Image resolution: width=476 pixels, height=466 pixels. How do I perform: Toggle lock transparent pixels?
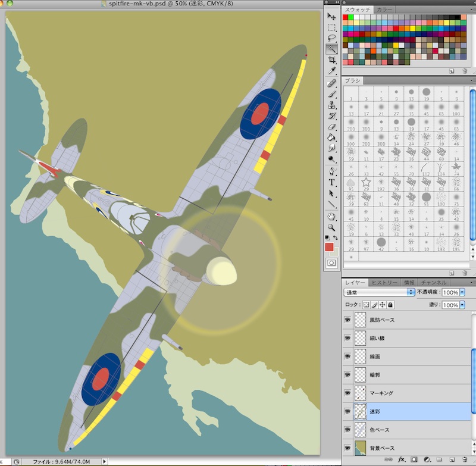(x=367, y=305)
